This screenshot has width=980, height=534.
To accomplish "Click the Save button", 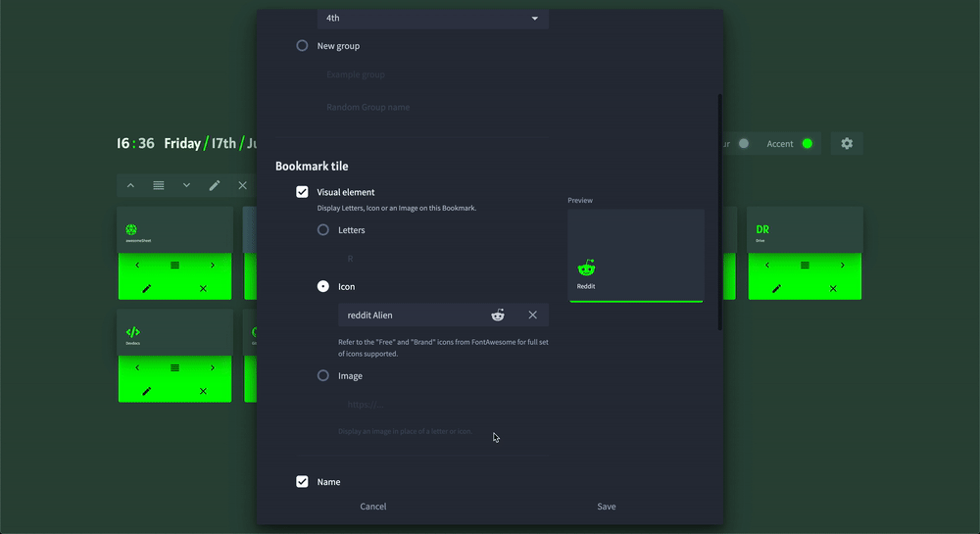I will (607, 507).
